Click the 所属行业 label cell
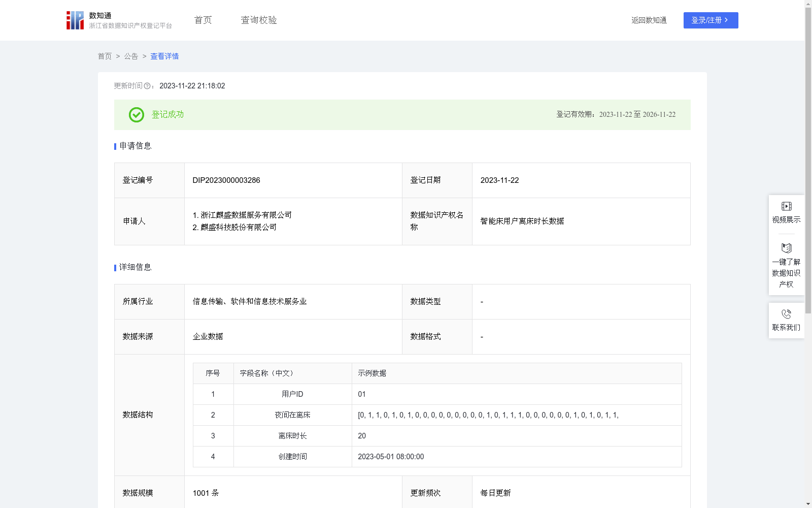 click(149, 302)
